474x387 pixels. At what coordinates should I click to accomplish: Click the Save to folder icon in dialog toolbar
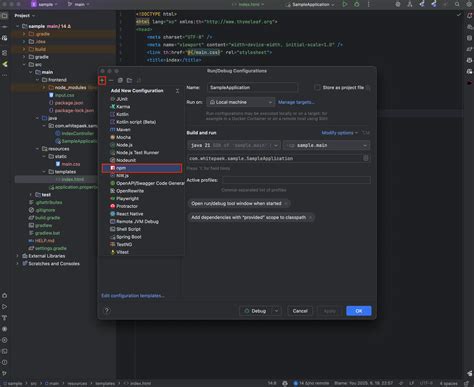[129, 80]
